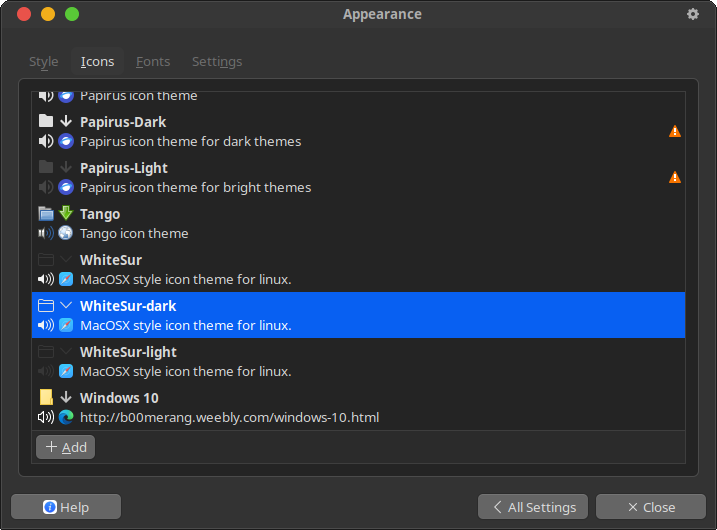The image size is (717, 530).
Task: Click the WhiteSur-dark speaker volume icon
Action: 46,325
